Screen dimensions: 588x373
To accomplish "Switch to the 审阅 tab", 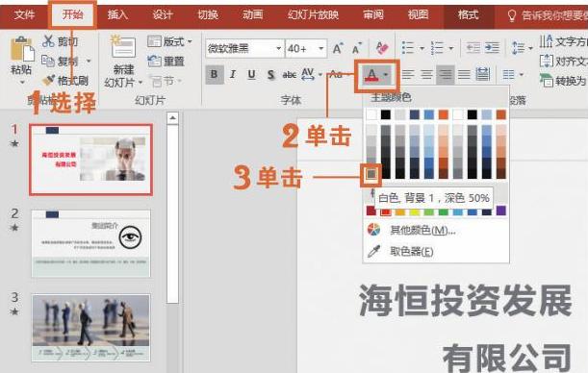I will click(373, 15).
